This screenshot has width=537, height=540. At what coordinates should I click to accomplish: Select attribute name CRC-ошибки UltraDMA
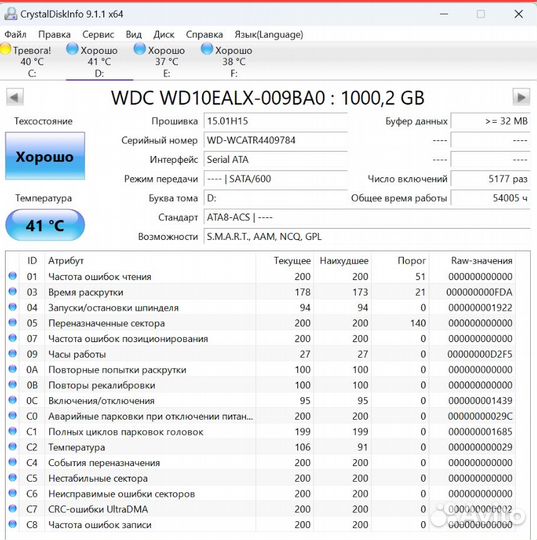tap(98, 509)
